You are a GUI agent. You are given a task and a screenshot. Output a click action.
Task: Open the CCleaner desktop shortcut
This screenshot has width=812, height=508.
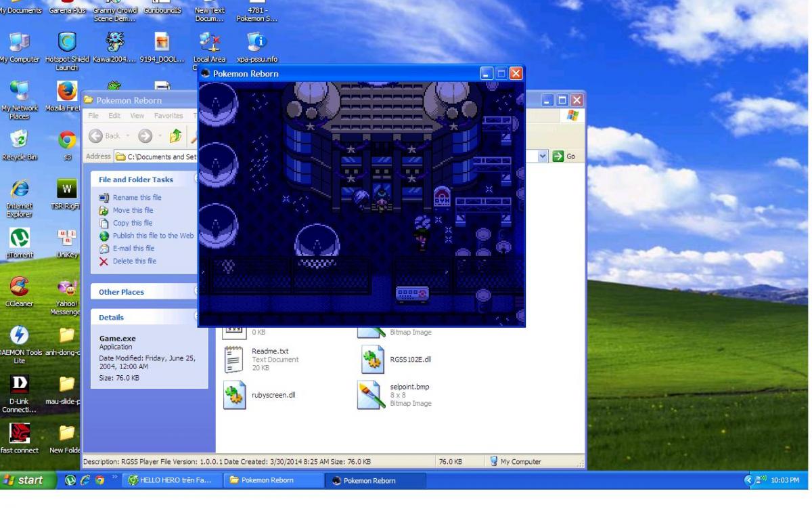(x=19, y=287)
